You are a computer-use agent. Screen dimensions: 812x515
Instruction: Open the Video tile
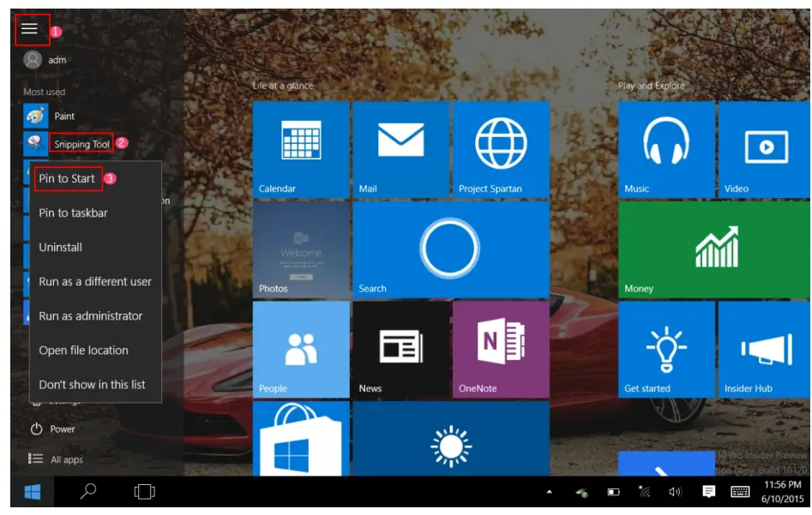[x=764, y=150]
